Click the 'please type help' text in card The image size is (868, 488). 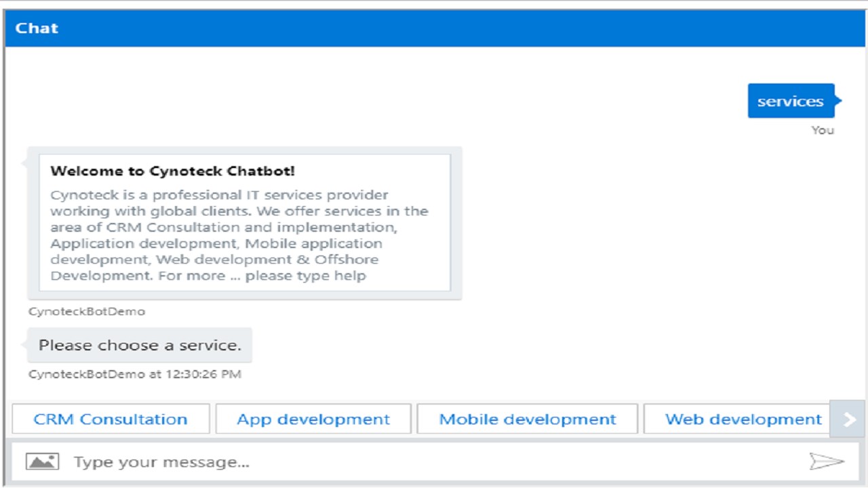[x=305, y=276]
